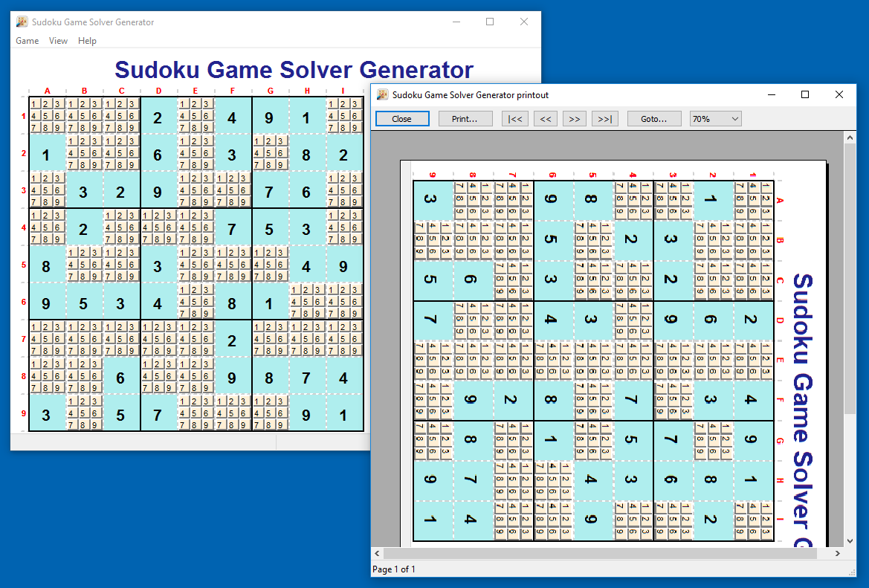Advance to the next page with >>
This screenshot has width=869, height=588.
(574, 118)
